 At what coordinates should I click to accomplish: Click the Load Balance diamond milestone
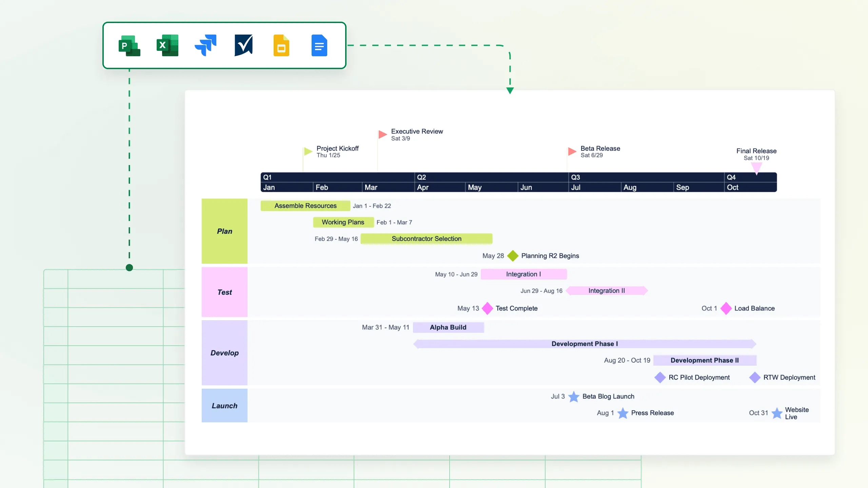(x=726, y=308)
